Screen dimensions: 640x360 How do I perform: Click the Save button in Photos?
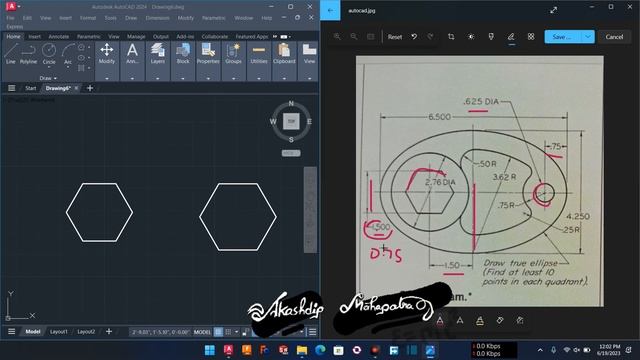[563, 37]
